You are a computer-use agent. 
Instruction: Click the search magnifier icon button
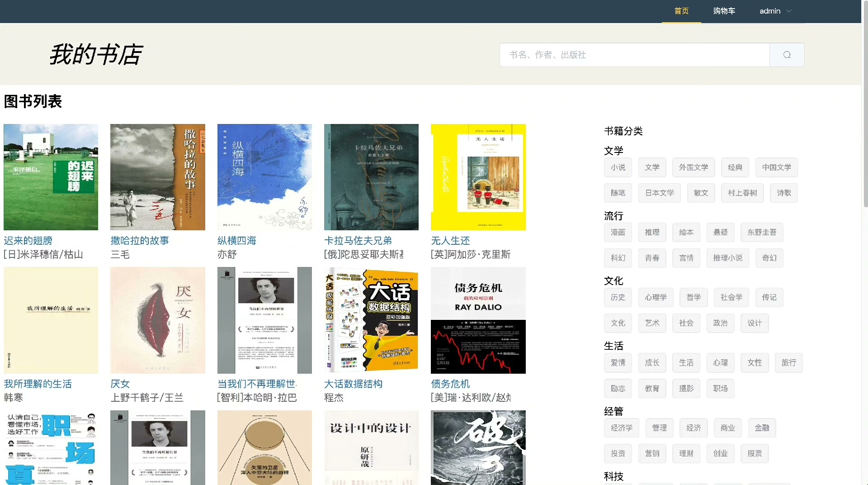787,55
